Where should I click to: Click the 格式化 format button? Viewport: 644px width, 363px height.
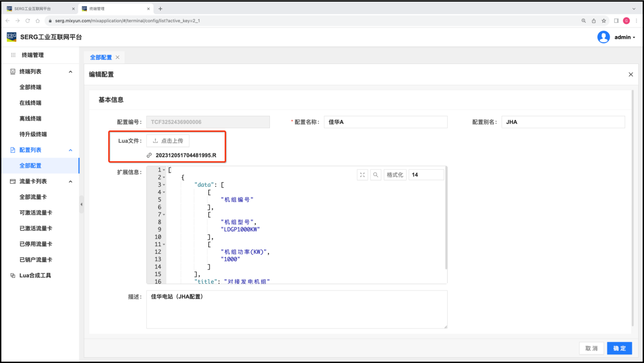[395, 175]
